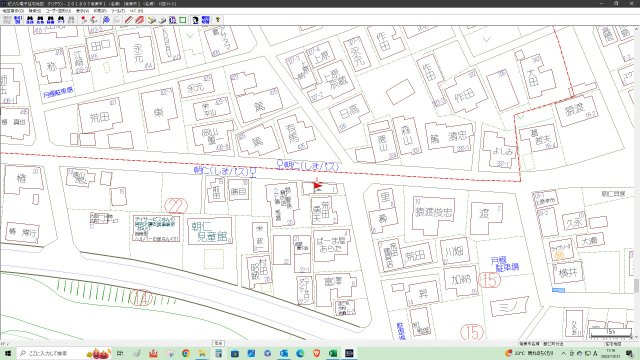This screenshot has width=640, height=360.
Task: Select the 朝仁児童館 building on map
Action: pyautogui.click(x=210, y=231)
